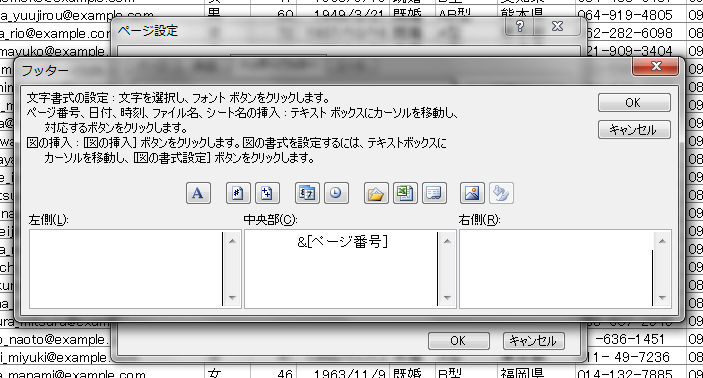Confirm footer dialog with OK button
This screenshot has width=703, height=378.
pos(634,103)
